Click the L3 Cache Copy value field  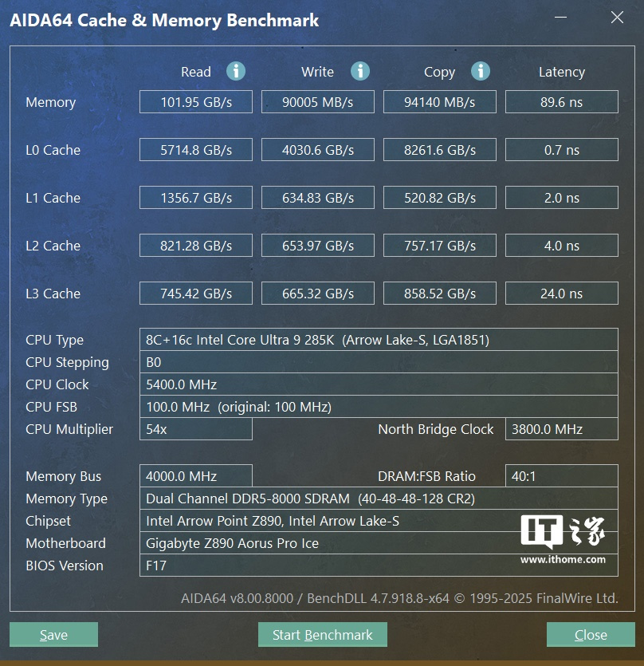439,294
